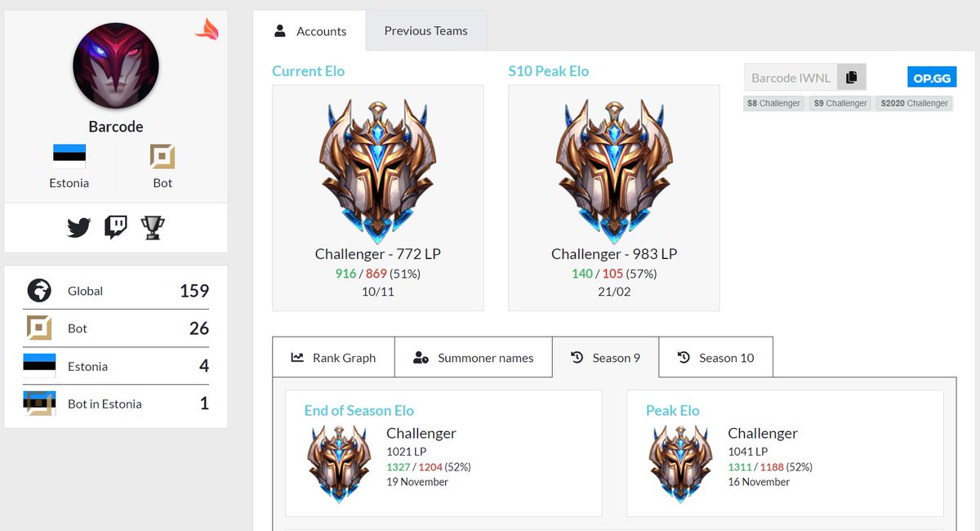Click the Season 10 history icon
980x531 pixels.
684,358
